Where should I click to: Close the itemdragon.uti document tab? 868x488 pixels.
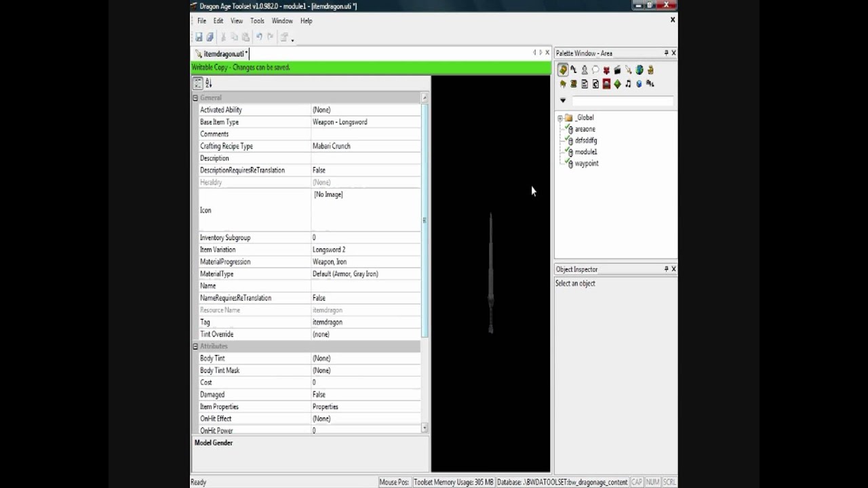547,53
